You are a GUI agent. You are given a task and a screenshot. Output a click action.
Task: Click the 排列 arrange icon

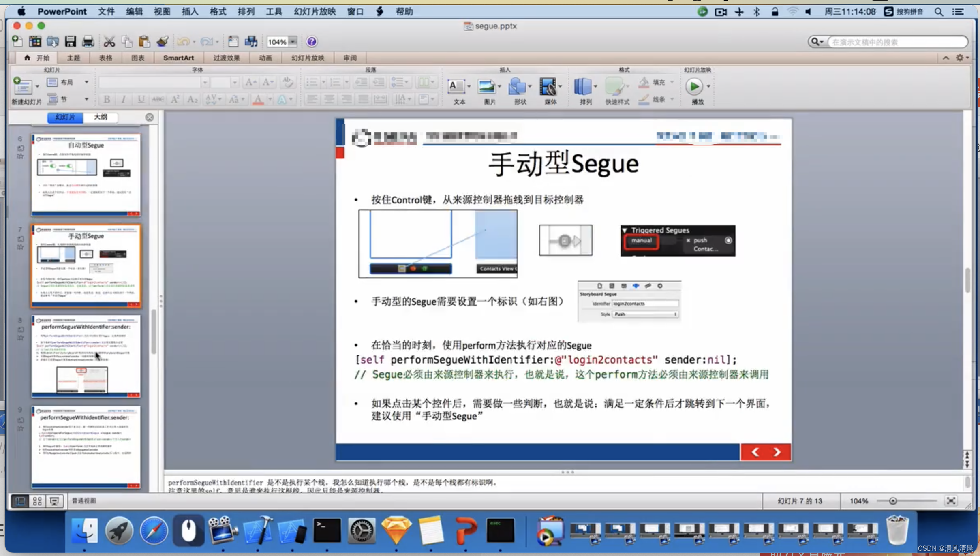point(583,86)
